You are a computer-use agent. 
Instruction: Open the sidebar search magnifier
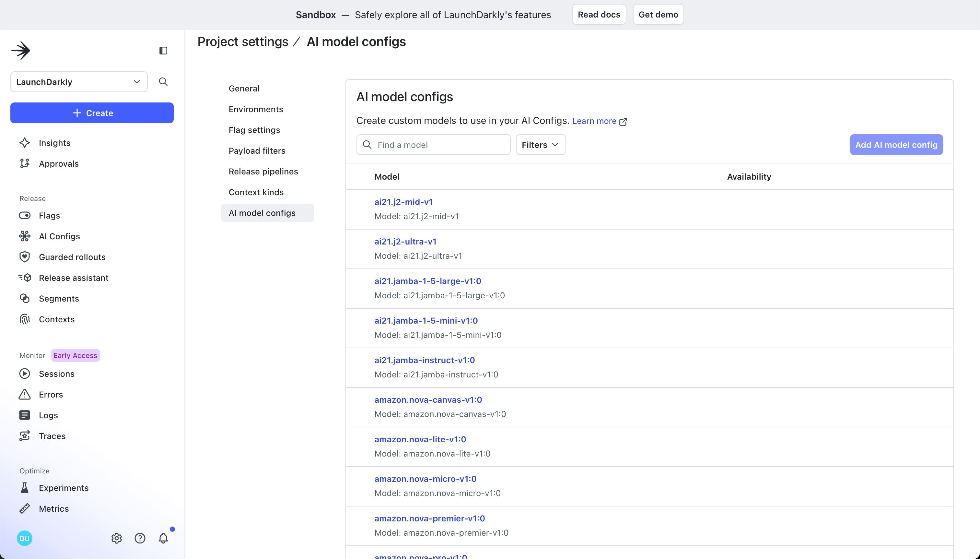pos(163,81)
